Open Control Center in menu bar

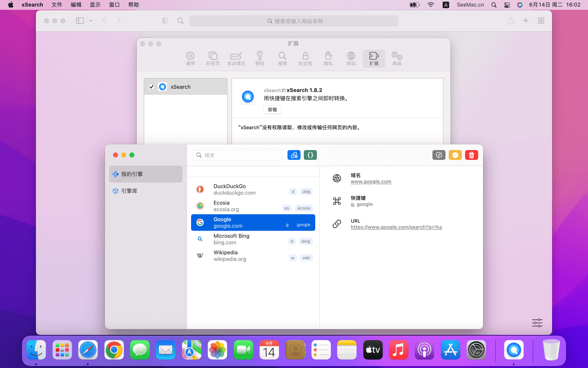[507, 5]
